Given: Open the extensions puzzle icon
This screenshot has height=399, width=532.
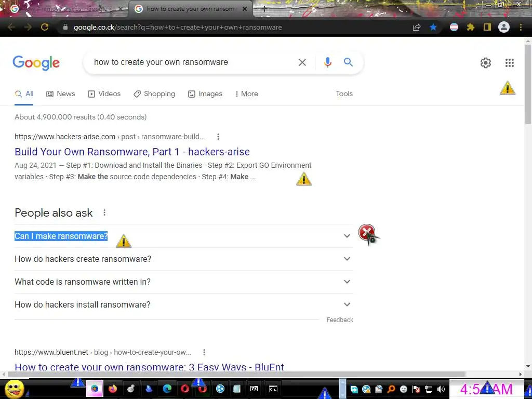Looking at the screenshot, I should pyautogui.click(x=471, y=27).
